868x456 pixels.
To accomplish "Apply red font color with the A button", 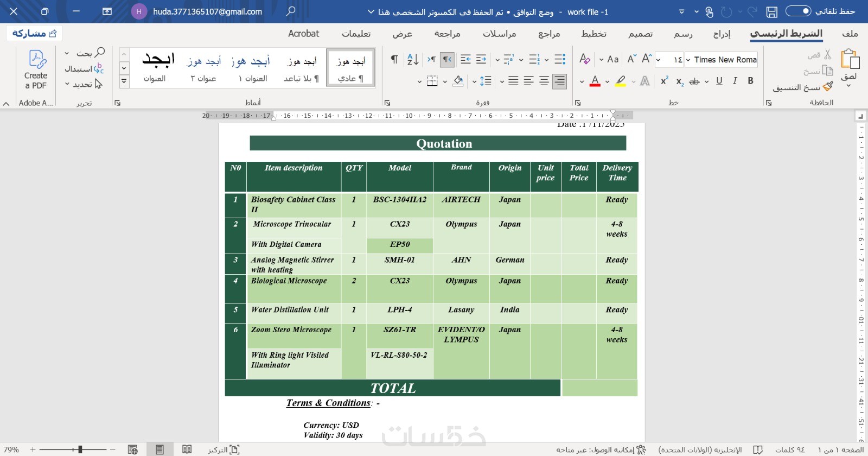I will (595, 81).
